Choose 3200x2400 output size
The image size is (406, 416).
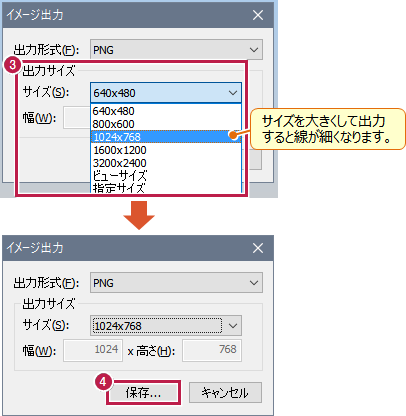166,163
